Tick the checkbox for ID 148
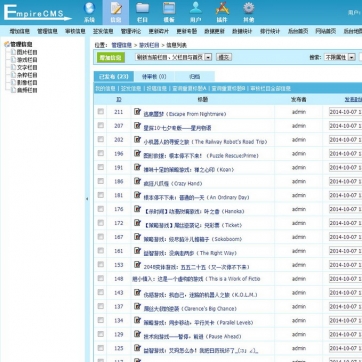Screen dimensions: 362x362 pos(101,278)
